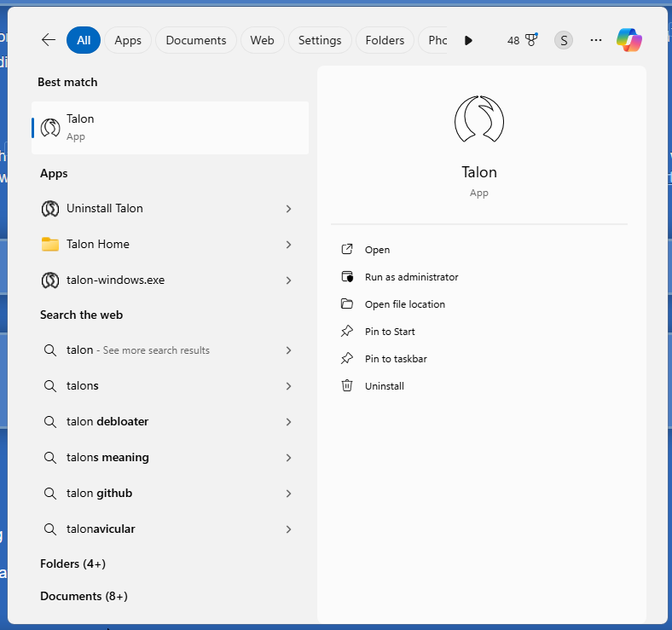Image resolution: width=672 pixels, height=630 pixels.
Task: Switch to the Settings filter tab
Action: (320, 40)
